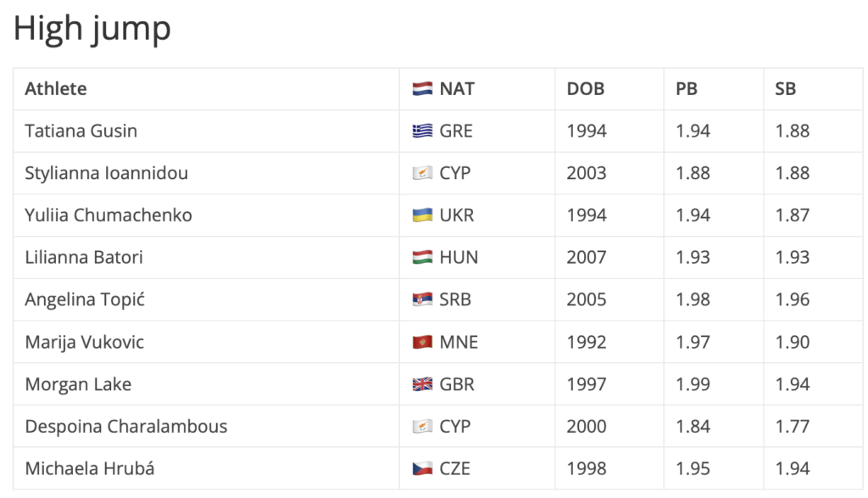Click the Ukrainian flag icon beside UKR
This screenshot has width=868, height=498.
click(422, 215)
